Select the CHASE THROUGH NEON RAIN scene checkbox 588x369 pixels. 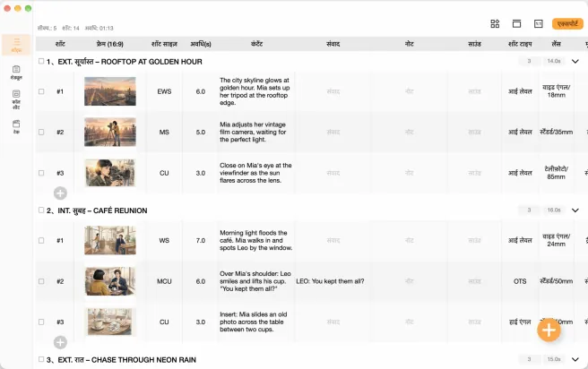coord(41,359)
